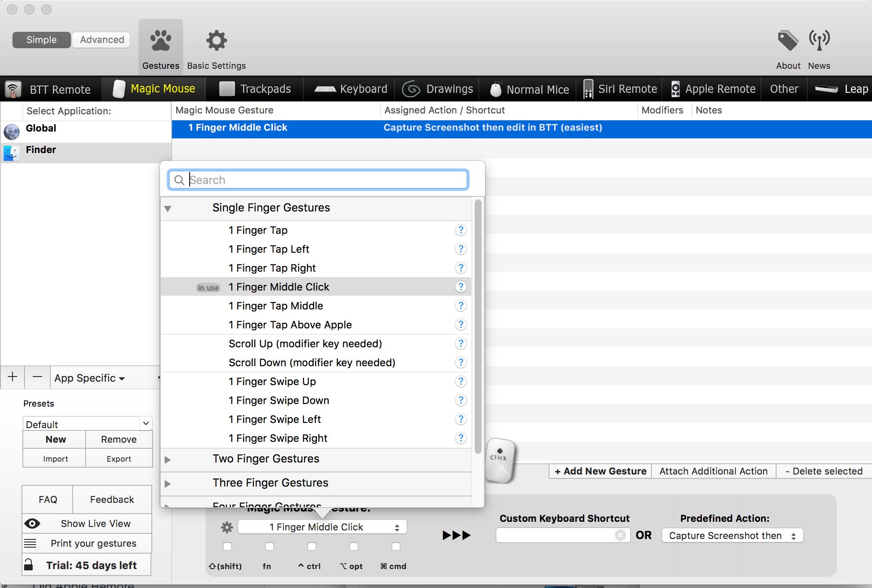The height and width of the screenshot is (588, 872).
Task: Switch to Simple mode
Action: [41, 40]
